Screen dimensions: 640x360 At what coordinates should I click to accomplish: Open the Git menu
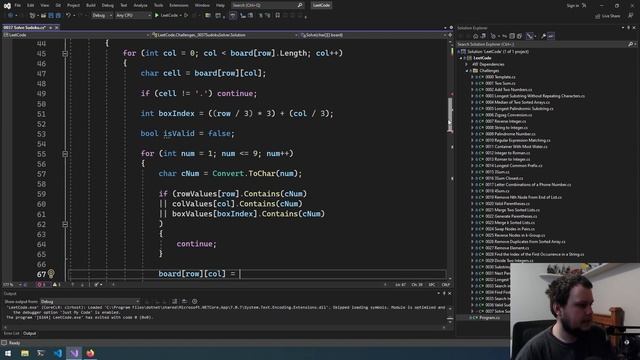point(58,5)
